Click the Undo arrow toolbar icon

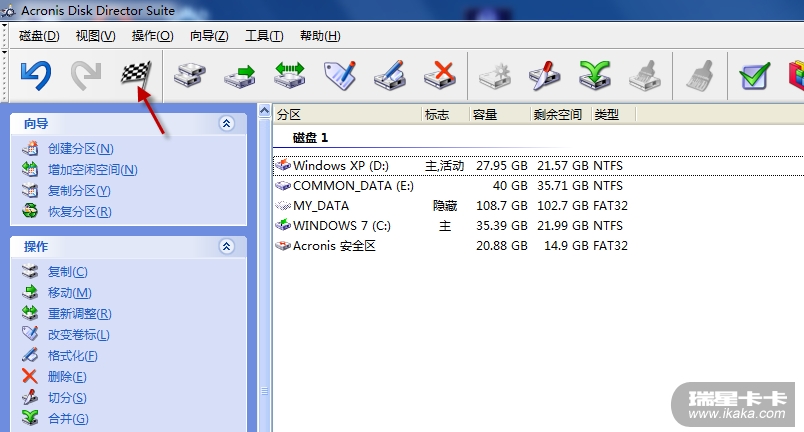tap(35, 75)
